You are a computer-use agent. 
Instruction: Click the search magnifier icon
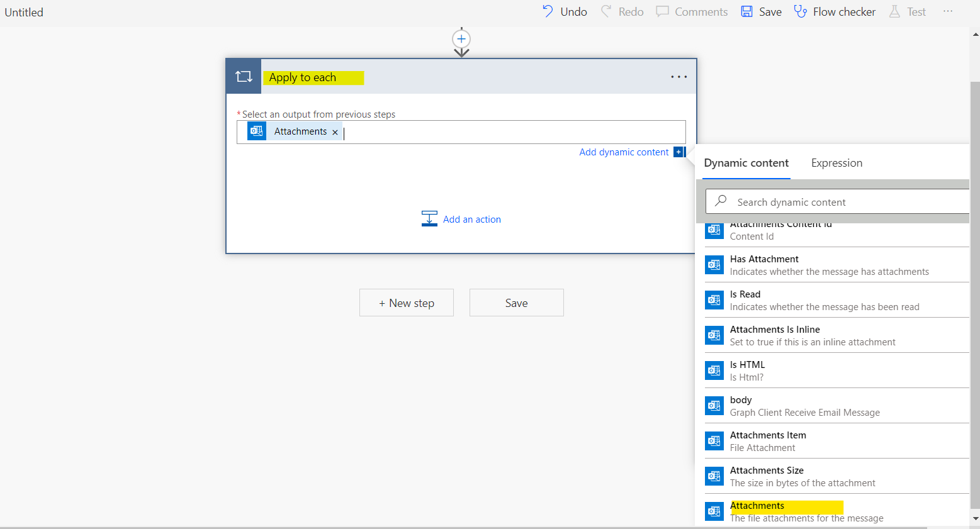coord(721,201)
